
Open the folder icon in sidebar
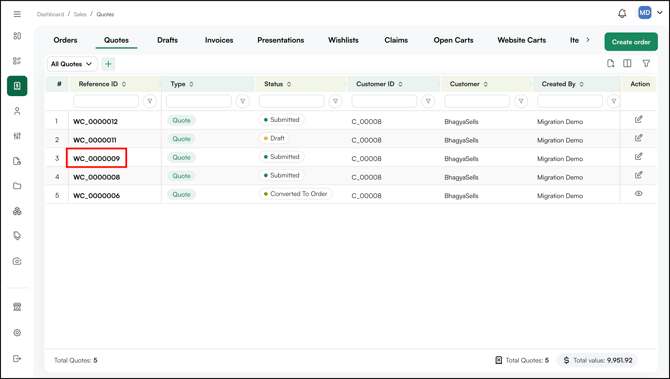coord(17,186)
